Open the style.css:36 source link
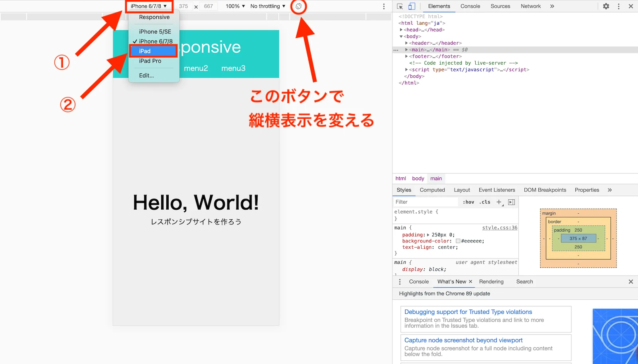Viewport: 638px width, 364px height. 499,228
